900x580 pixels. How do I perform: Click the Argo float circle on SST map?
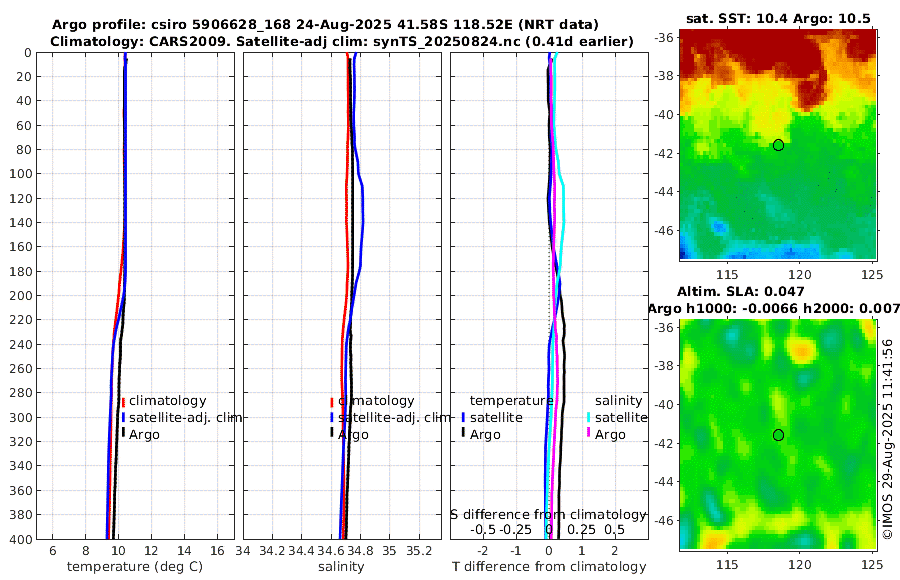[778, 145]
